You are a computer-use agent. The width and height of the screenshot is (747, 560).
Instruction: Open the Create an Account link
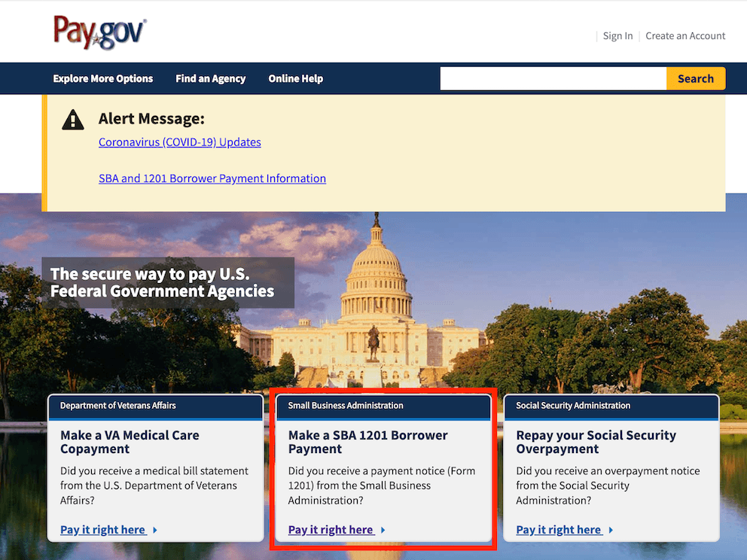pos(685,35)
